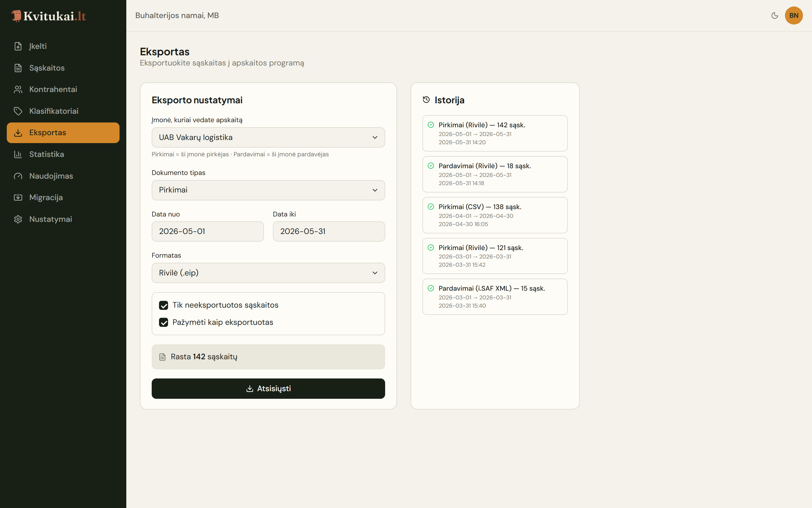This screenshot has width=812, height=508.
Task: Go to Įkelti in the sidebar
Action: pos(63,46)
